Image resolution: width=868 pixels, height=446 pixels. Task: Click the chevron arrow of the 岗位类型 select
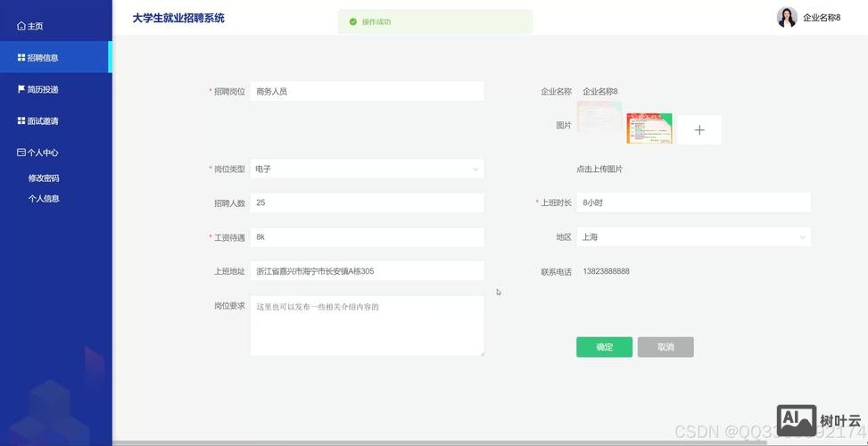coord(475,169)
